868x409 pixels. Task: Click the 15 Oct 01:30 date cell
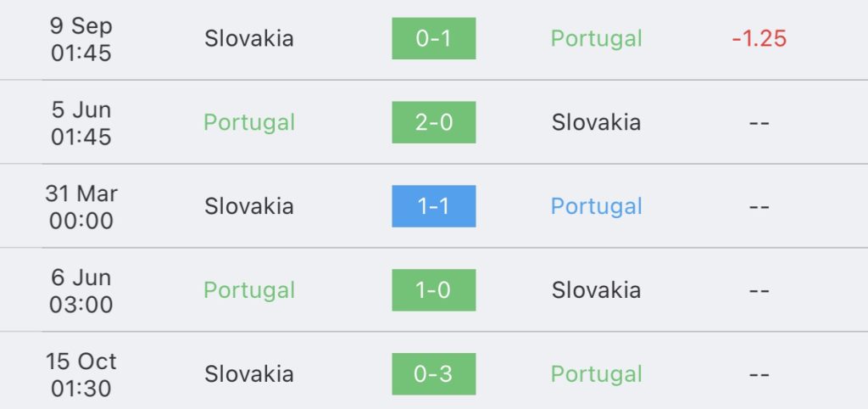[81, 375]
